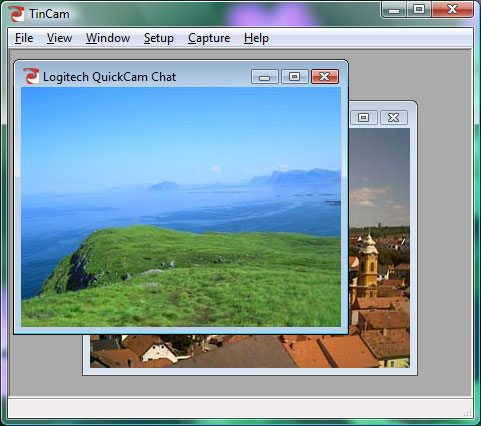Screen dimensions: 481x426
Task: Minimize the main TinCam window
Action: tap(394, 10)
